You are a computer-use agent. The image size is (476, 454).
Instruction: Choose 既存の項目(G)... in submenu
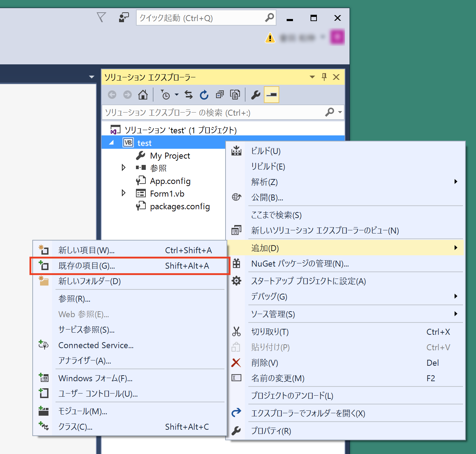tap(130, 266)
